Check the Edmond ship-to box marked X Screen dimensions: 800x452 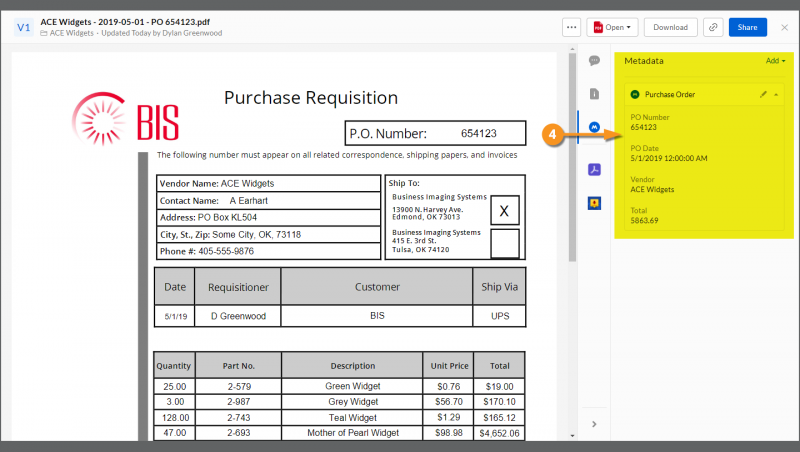504,211
